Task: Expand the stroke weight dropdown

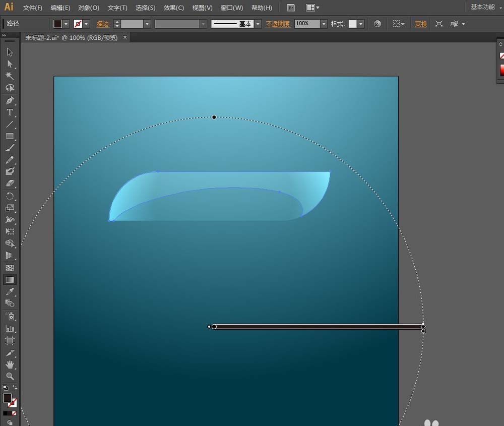Action: [147, 24]
